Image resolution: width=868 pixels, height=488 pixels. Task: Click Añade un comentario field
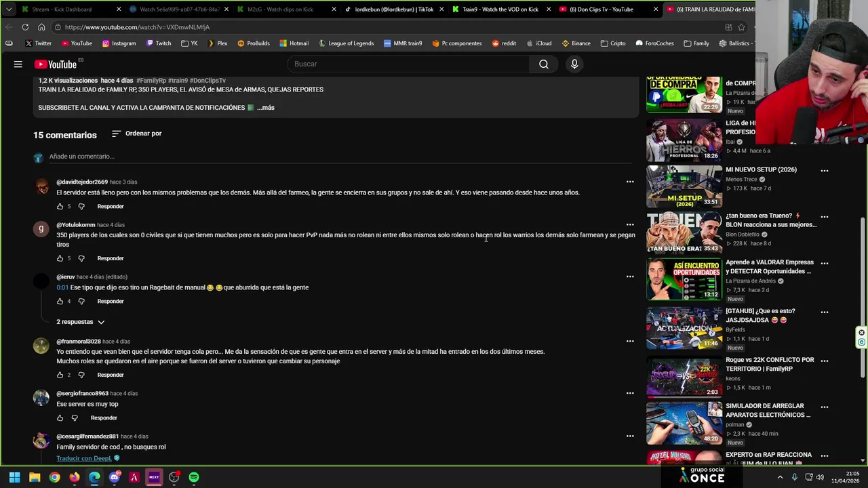pyautogui.click(x=339, y=157)
